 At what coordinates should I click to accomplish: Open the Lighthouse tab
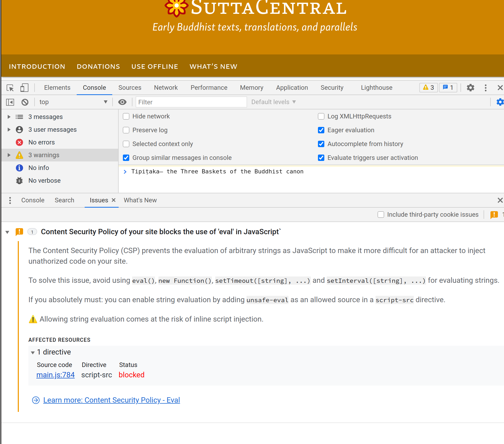[x=377, y=88]
